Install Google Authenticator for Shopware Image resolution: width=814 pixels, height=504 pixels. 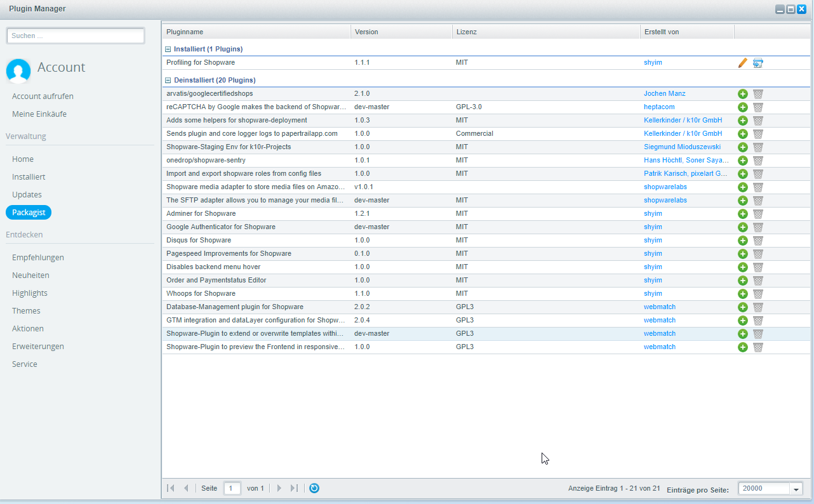tap(743, 227)
